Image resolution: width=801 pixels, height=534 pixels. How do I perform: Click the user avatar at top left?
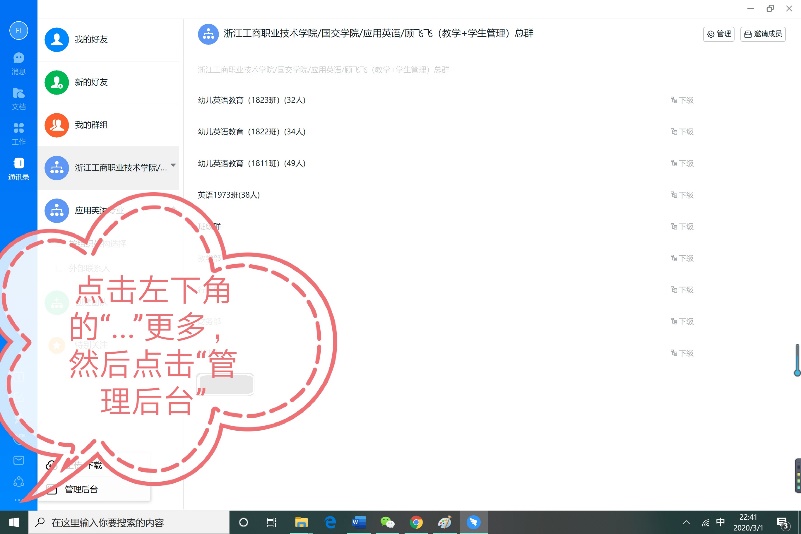18,29
